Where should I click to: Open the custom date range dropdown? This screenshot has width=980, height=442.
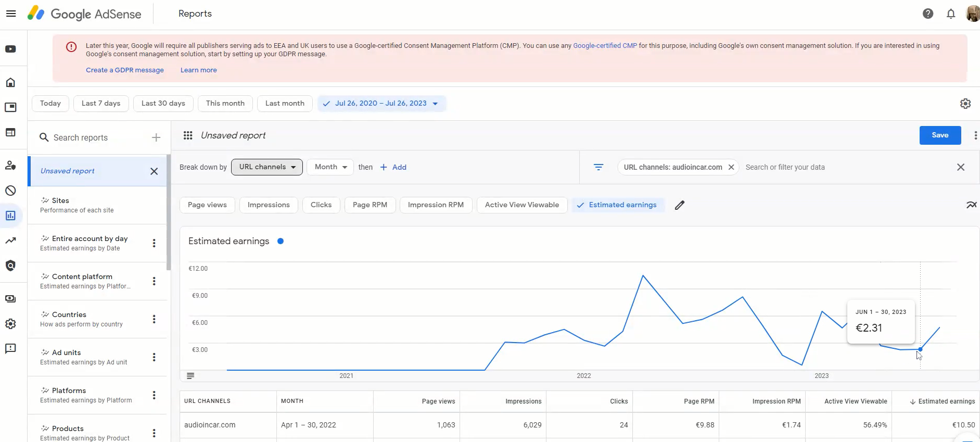click(381, 104)
